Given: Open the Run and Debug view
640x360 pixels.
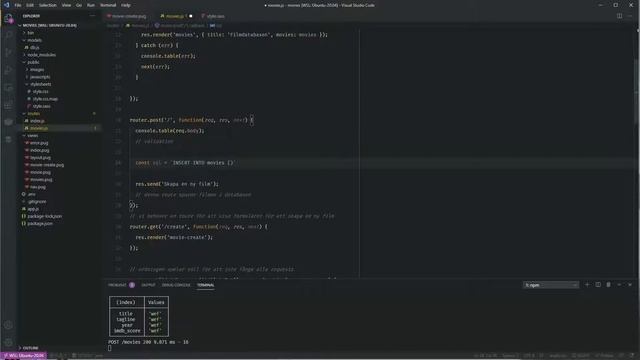Looking at the screenshot, I should (x=8, y=70).
